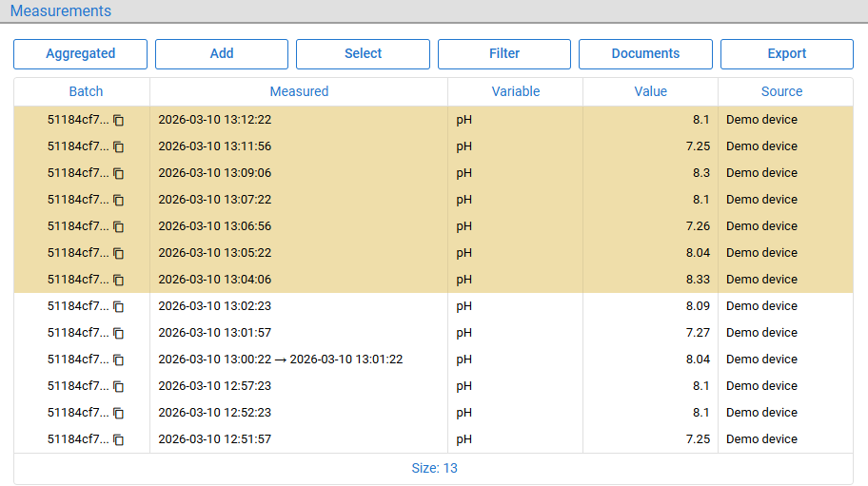Open the Filter options

coord(504,54)
